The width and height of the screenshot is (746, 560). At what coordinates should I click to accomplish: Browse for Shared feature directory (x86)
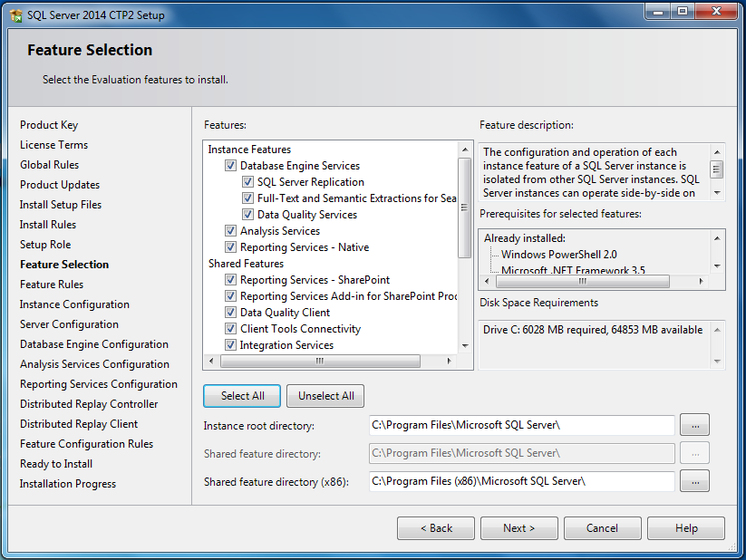(x=694, y=480)
